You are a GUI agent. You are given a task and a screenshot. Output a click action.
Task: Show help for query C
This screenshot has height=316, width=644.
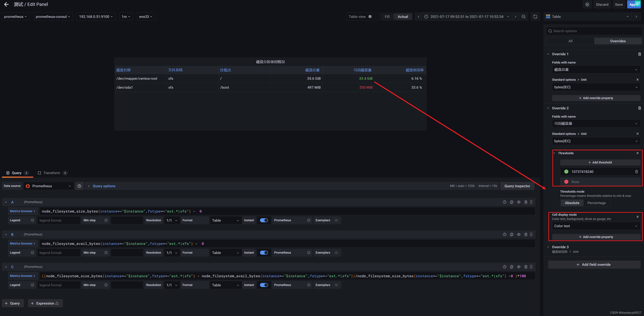click(504, 267)
